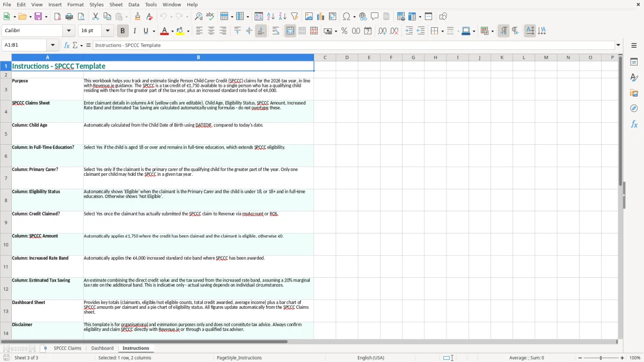Open the sidebar Gallery panel
The image size is (644, 362).
click(x=634, y=93)
